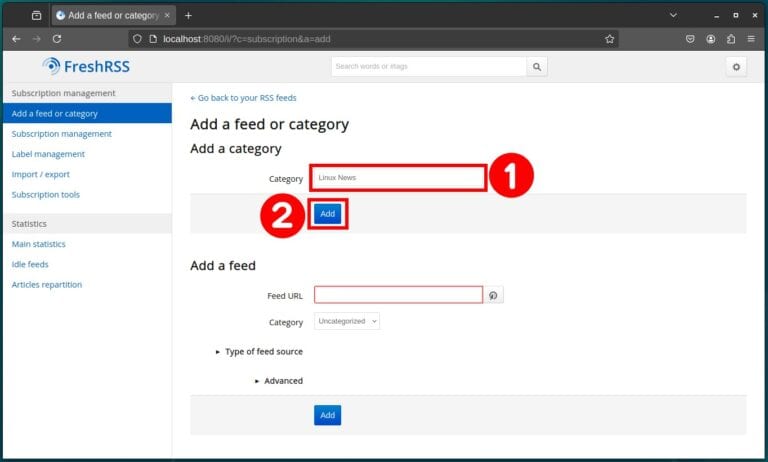The width and height of the screenshot is (768, 462).
Task: Open the Category dropdown showing Uncategorized
Action: pos(347,322)
